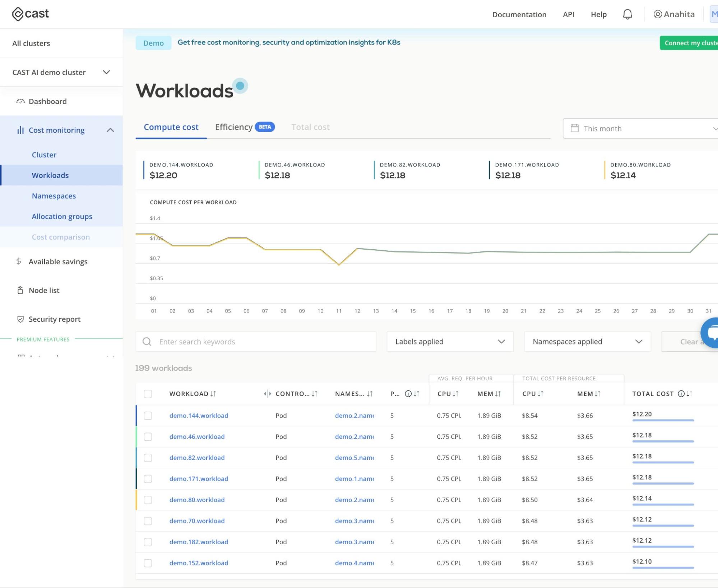Click the Connect my cluster button
Image resolution: width=718 pixels, height=588 pixels.
pyautogui.click(x=690, y=43)
